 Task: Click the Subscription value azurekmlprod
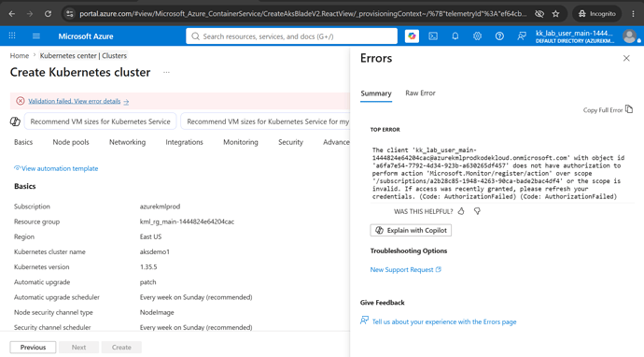point(160,206)
